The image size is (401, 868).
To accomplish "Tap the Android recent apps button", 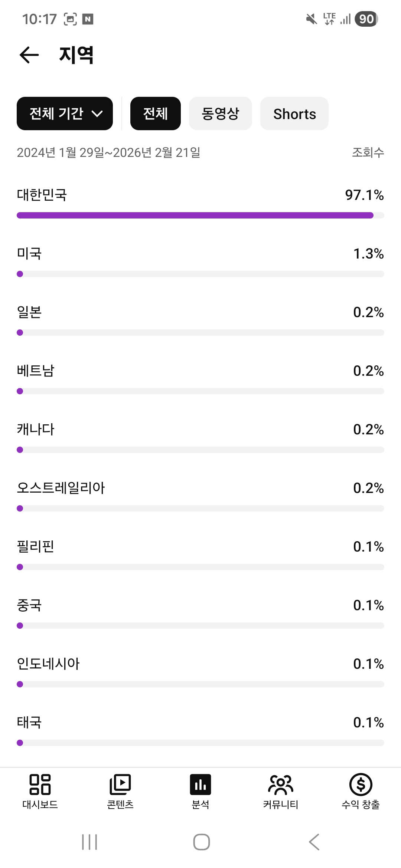I will point(89,842).
